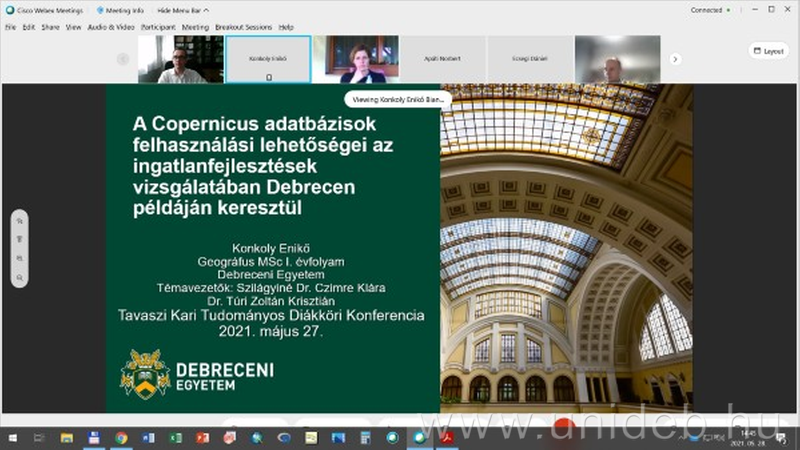This screenshot has height=450, width=800.
Task: Select the Apáti Norbert participant tile
Action: (442, 60)
